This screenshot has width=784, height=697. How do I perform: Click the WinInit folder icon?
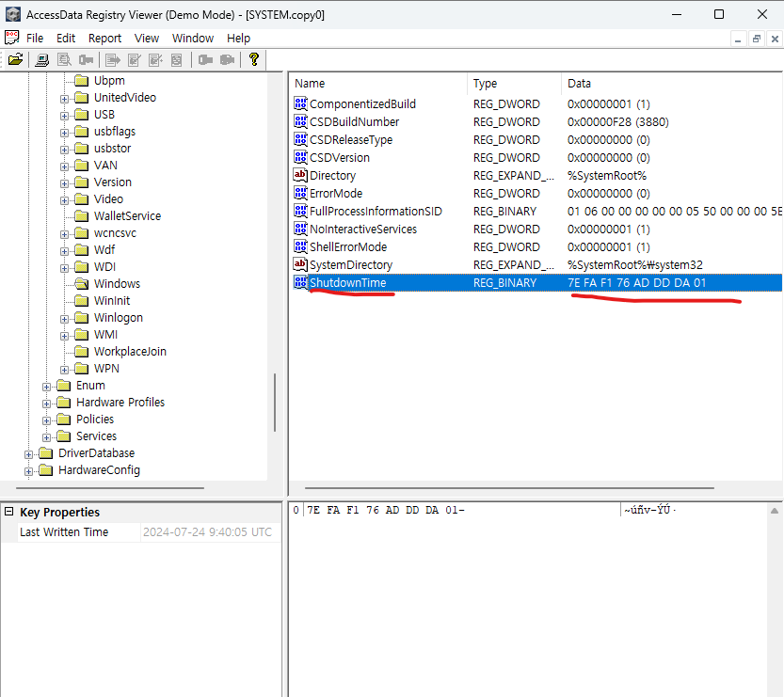tap(82, 301)
